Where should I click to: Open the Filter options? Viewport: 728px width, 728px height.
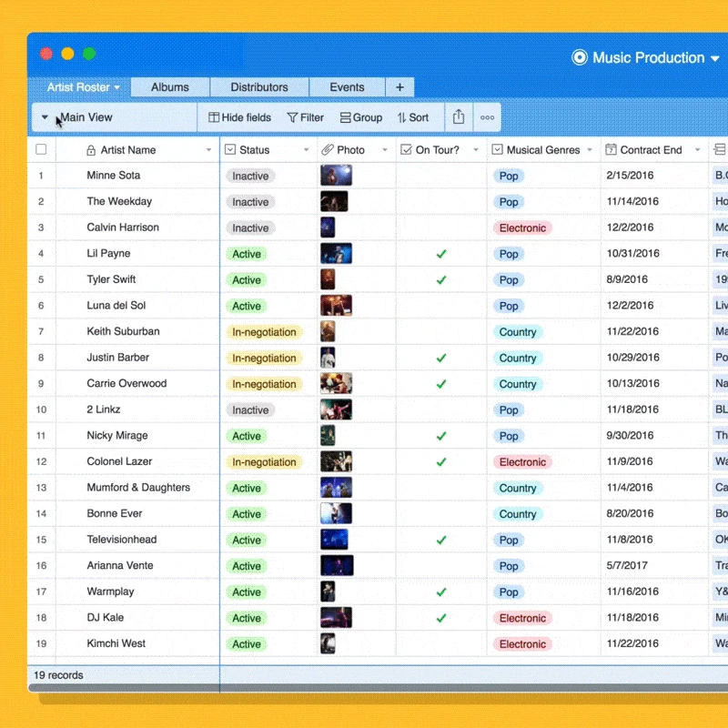(x=305, y=117)
